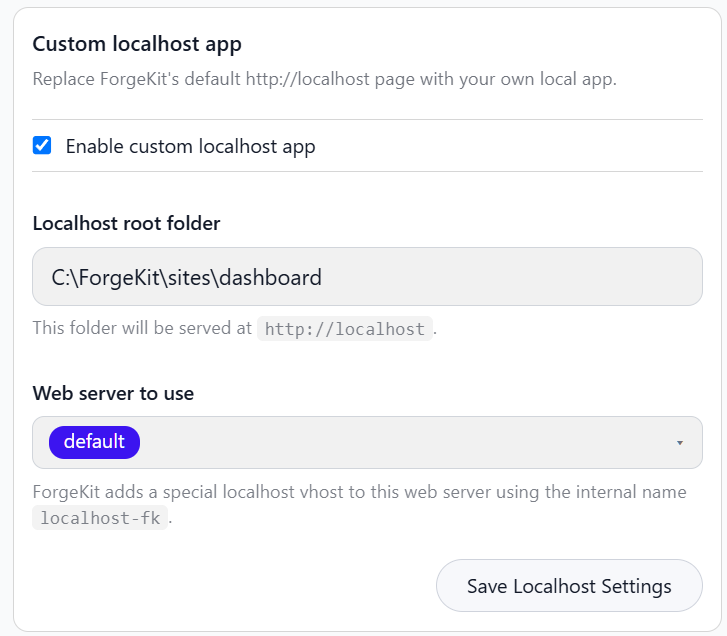The image size is (727, 636).
Task: Click into the Localhost root folder field
Action: coord(367,277)
